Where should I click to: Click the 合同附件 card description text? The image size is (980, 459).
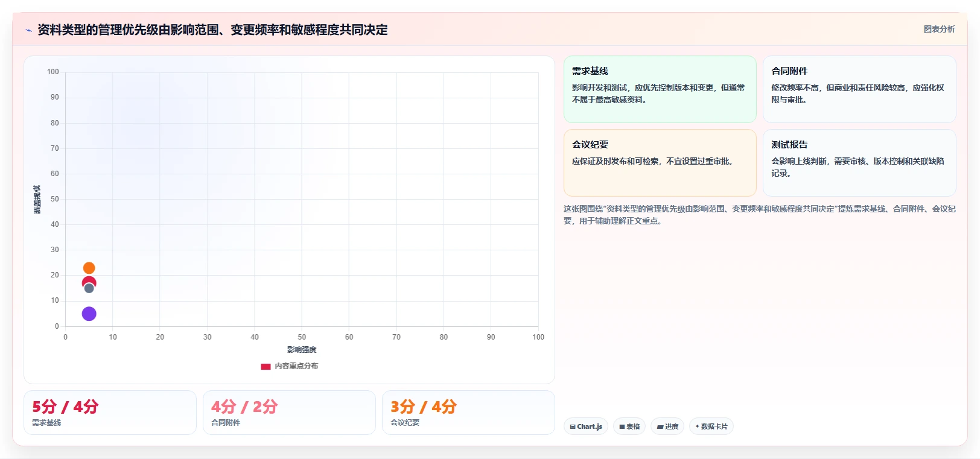click(857, 93)
